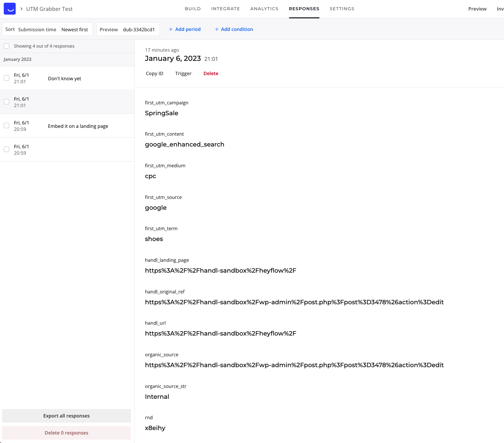
Task: Open the Analytics tab
Action: click(x=264, y=9)
